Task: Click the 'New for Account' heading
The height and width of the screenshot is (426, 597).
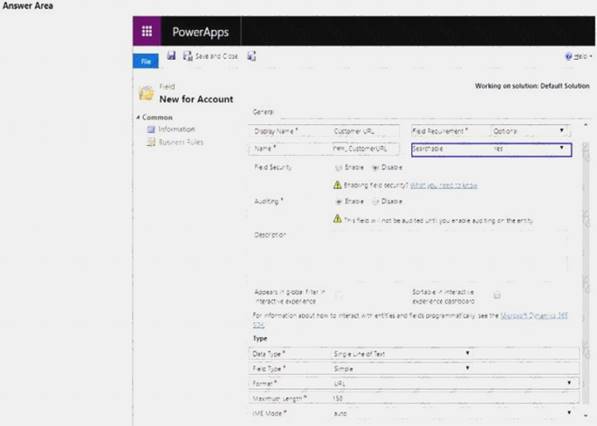Action: coord(196,99)
